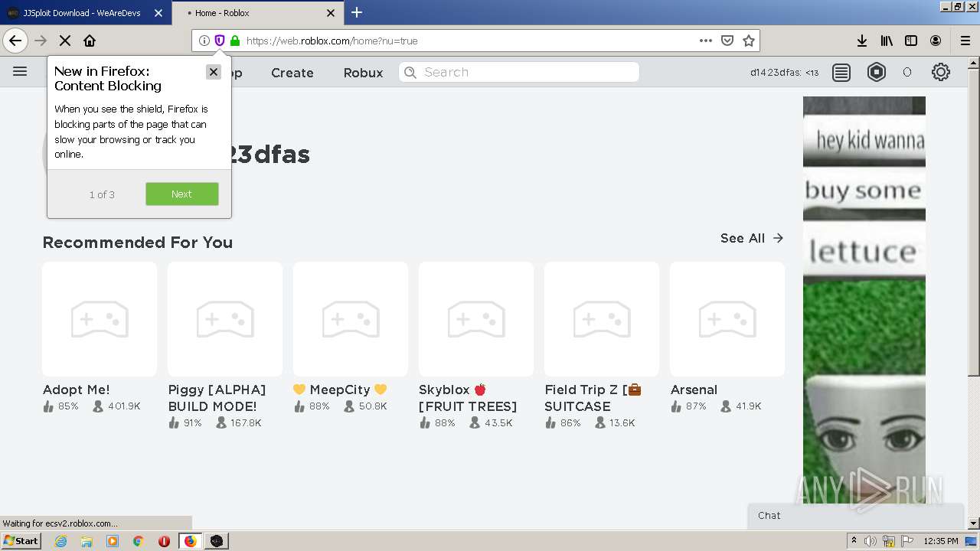Screen dimensions: 980x551
Task: Open the Robux hexagon icon
Action: [x=877, y=73]
